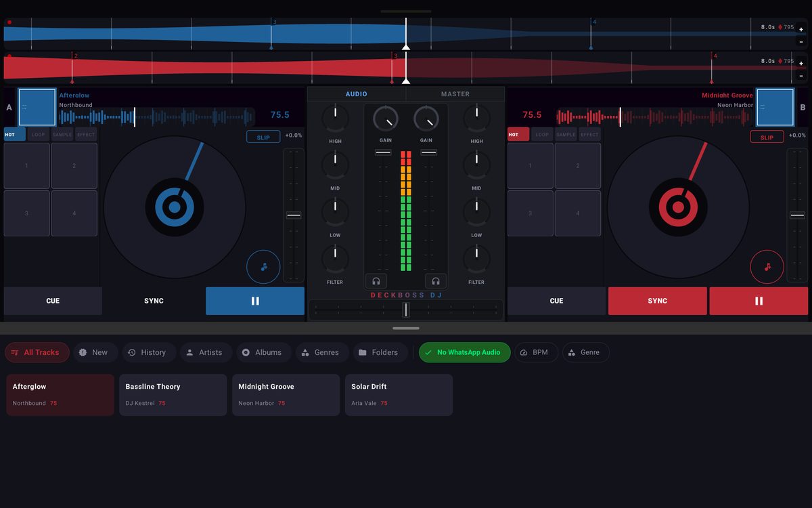Click the BPM gauge icon
The height and width of the screenshot is (508, 812).
tap(524, 352)
